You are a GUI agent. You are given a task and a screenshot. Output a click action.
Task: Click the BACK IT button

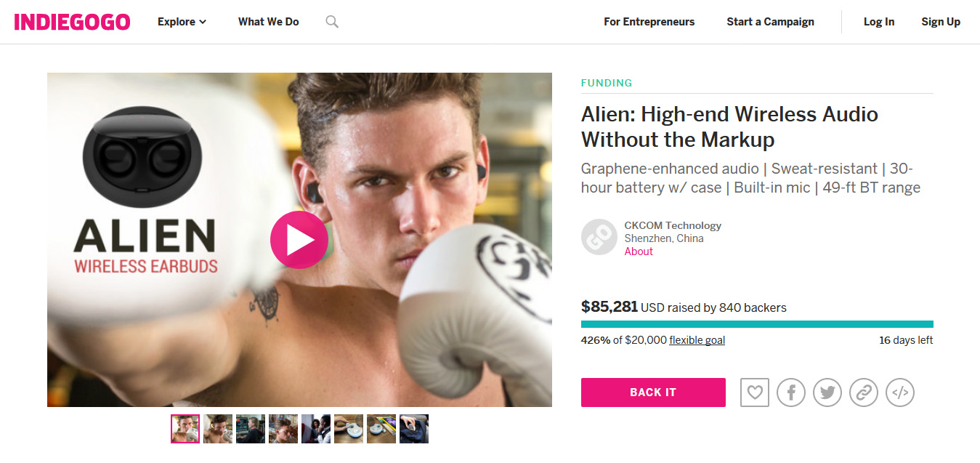[653, 392]
